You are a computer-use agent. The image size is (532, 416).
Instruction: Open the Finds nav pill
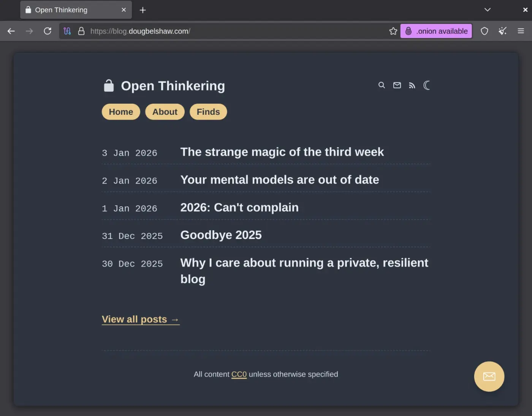pyautogui.click(x=208, y=112)
